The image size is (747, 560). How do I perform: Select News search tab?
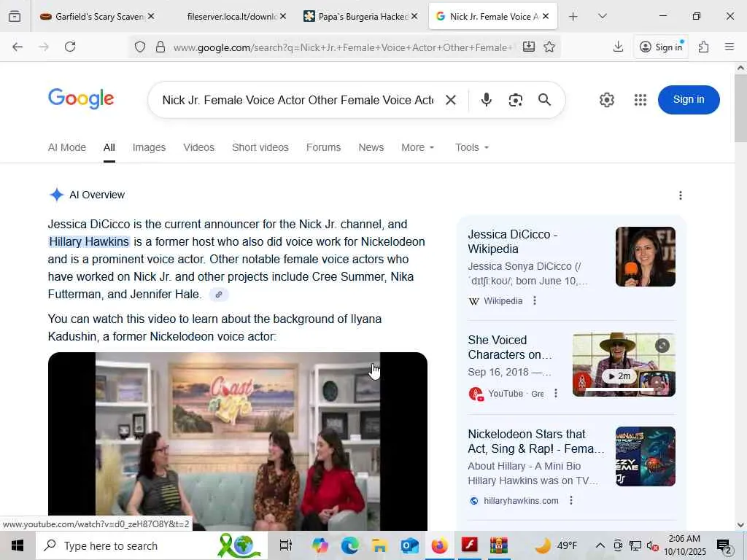click(x=371, y=147)
